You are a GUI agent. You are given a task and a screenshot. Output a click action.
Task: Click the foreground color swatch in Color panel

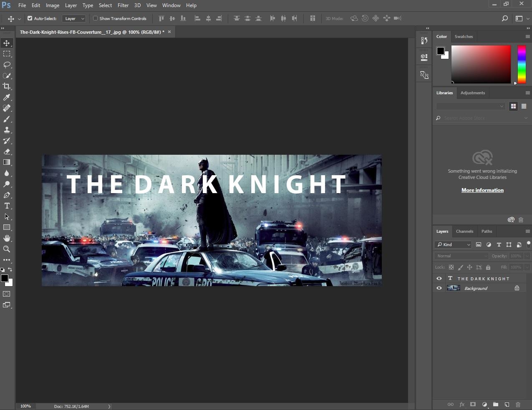pos(441,51)
